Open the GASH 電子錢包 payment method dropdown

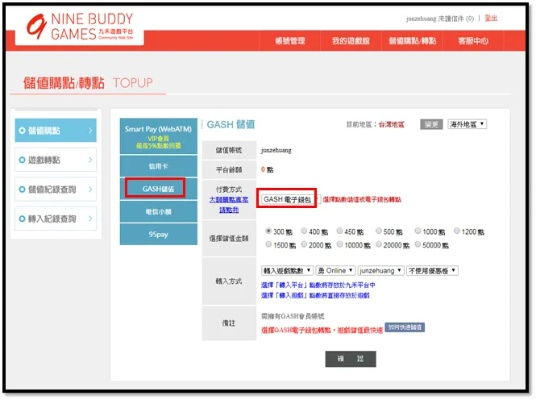point(290,199)
